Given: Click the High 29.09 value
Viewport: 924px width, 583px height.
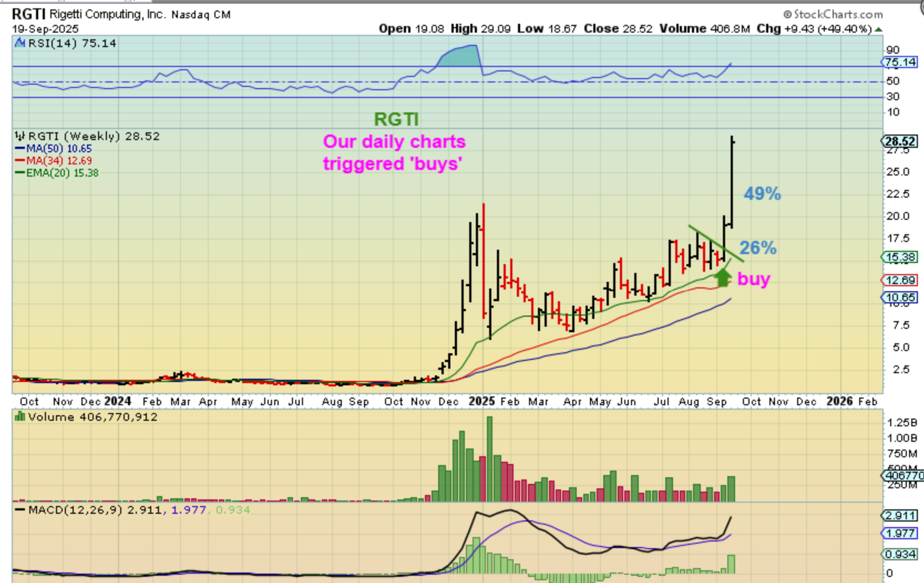Looking at the screenshot, I should (481, 29).
